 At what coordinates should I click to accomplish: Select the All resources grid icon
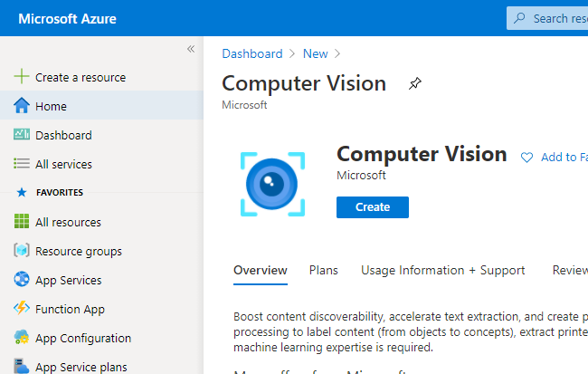[x=22, y=222]
